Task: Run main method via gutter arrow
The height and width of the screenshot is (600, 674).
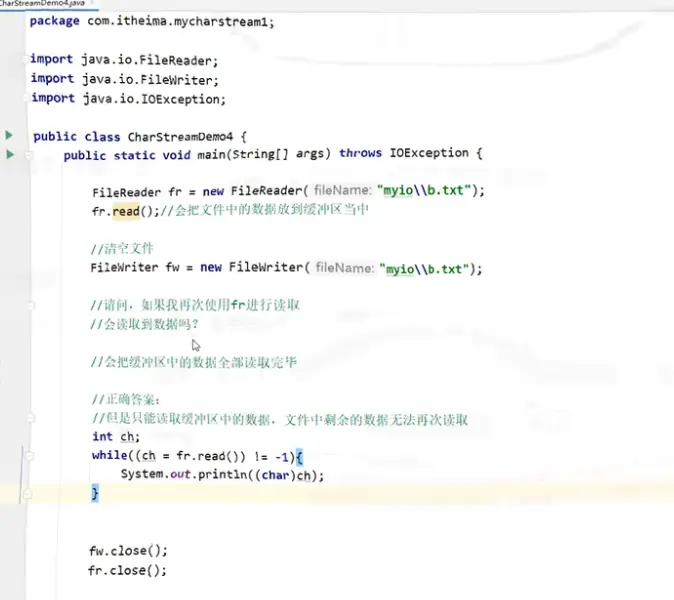Action: tap(9, 154)
